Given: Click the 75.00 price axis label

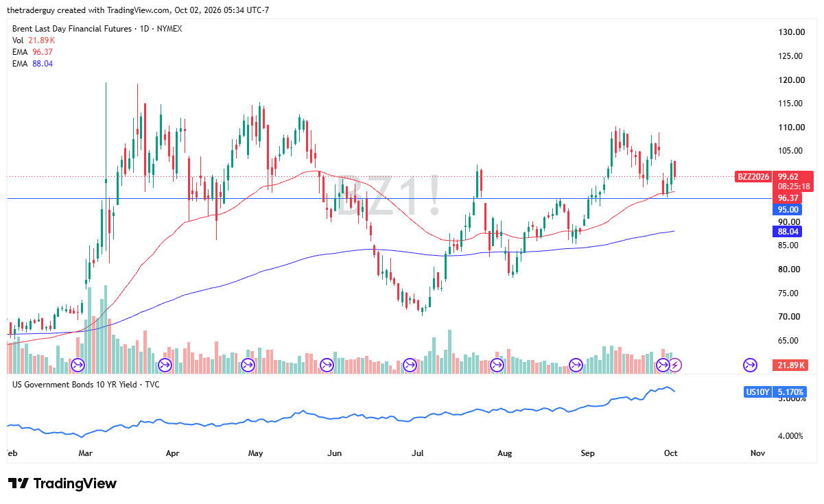Looking at the screenshot, I should (x=791, y=293).
